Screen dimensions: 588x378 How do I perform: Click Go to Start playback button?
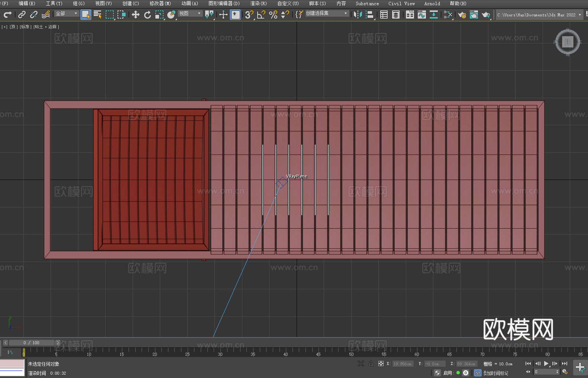528,364
